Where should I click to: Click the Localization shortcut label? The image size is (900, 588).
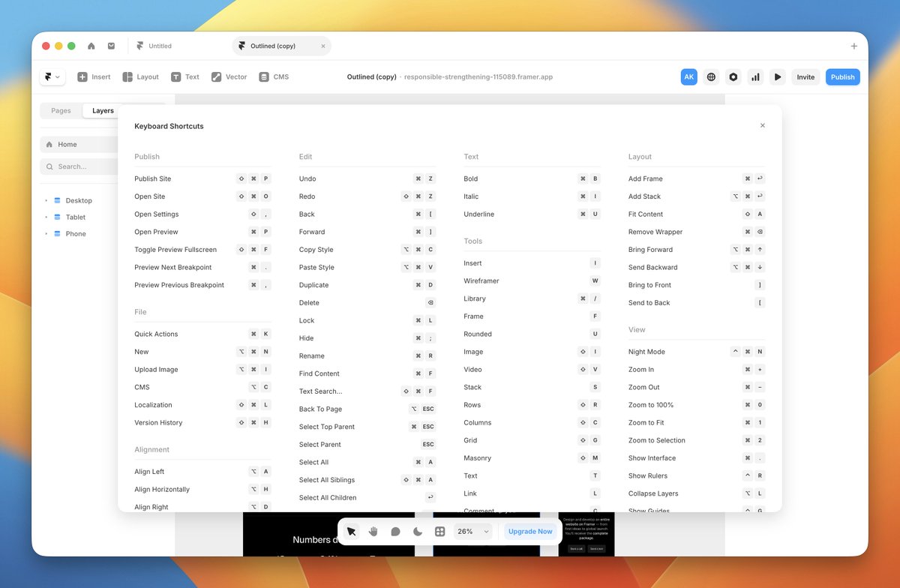pyautogui.click(x=153, y=405)
